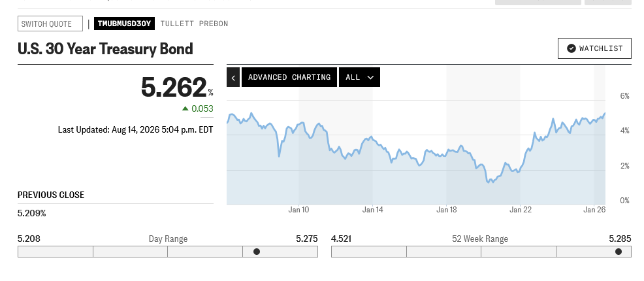This screenshot has width=644, height=281.
Task: Click the green up-triangle change indicator
Action: [x=185, y=108]
